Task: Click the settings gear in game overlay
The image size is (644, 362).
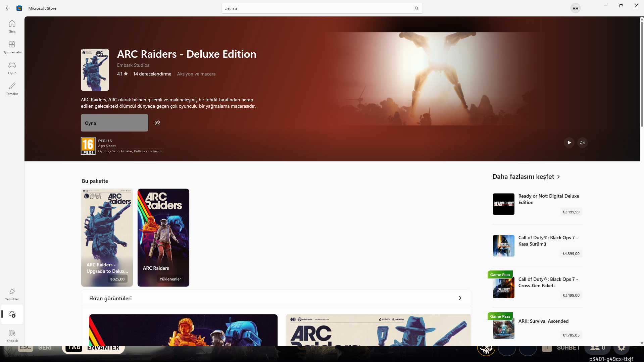Action: point(622,348)
